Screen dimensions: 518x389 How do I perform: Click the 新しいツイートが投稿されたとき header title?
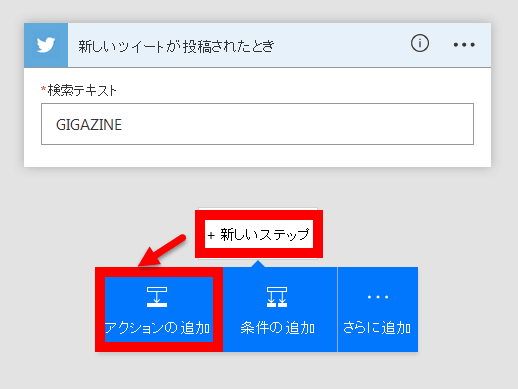pos(176,46)
